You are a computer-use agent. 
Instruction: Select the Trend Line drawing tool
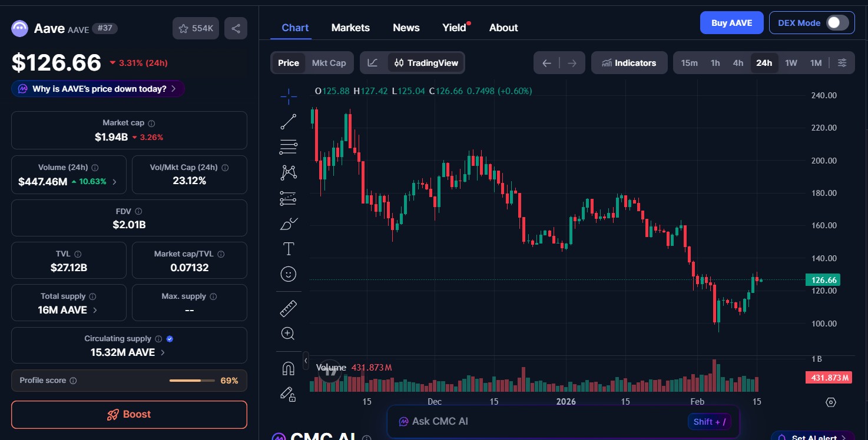pos(289,121)
